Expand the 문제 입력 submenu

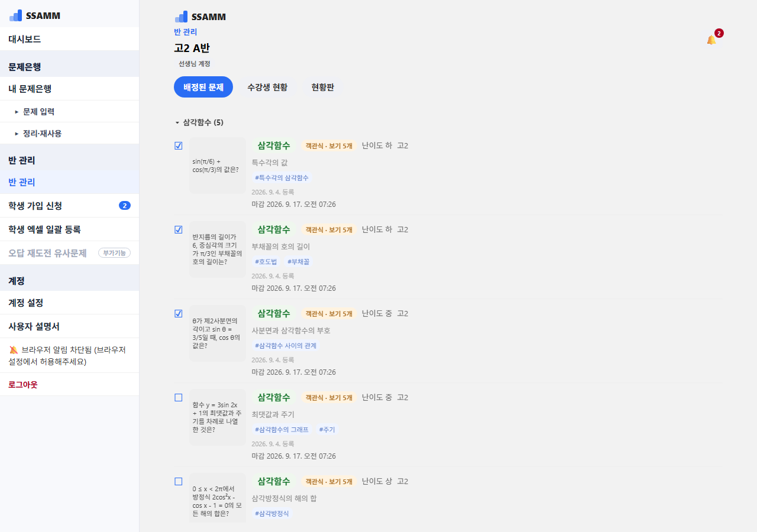[69, 111]
